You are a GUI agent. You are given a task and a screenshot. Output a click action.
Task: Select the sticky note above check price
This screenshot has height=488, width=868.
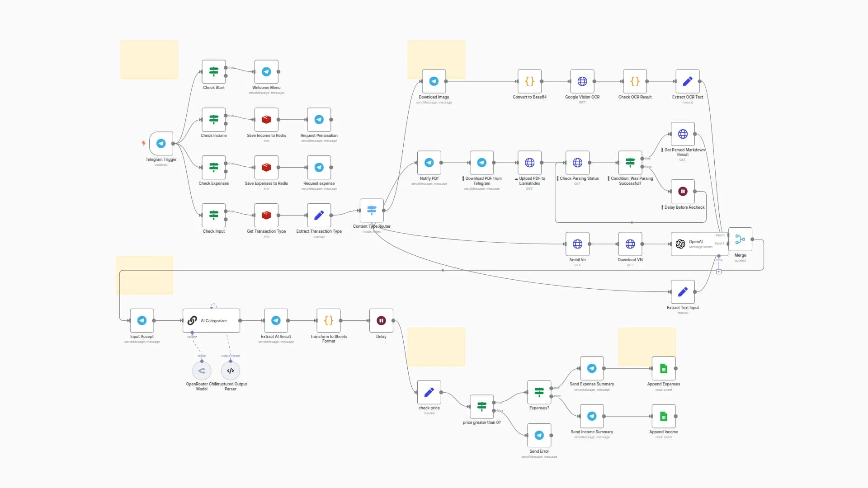click(436, 347)
